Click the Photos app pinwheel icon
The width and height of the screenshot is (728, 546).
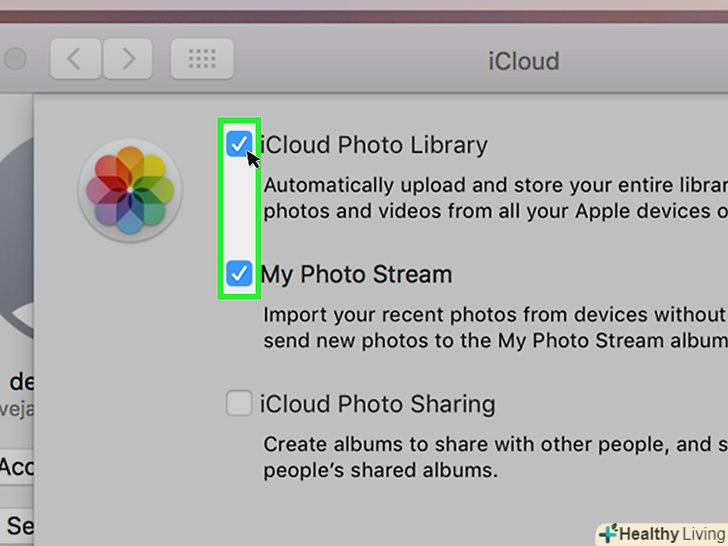(130, 188)
